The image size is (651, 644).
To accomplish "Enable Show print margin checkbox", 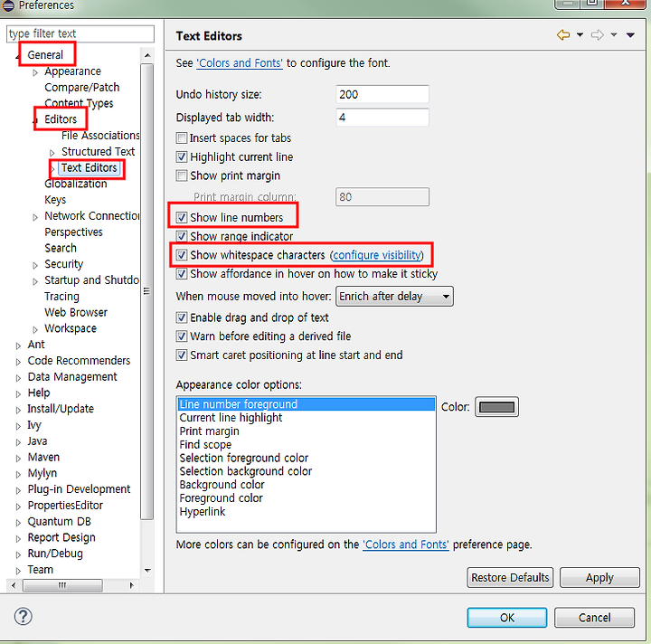I will point(182,175).
